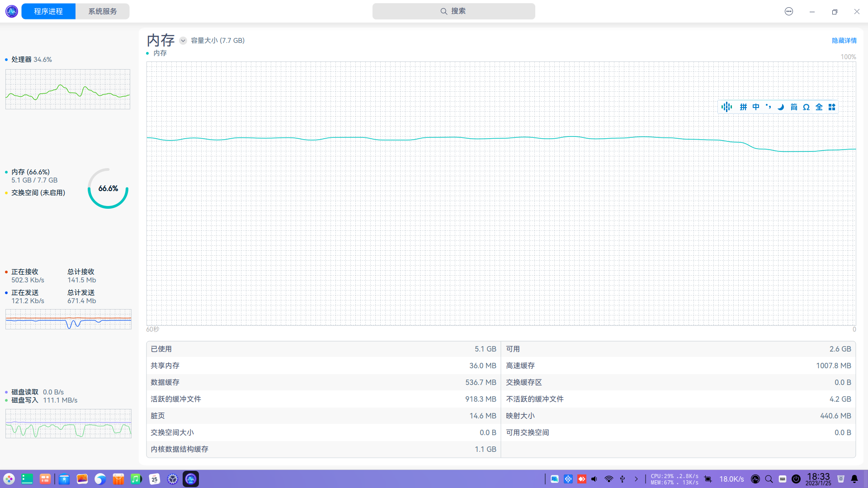Toggle 拼 pinyin input mode button
This screenshot has height=488, width=868.
[x=743, y=107]
